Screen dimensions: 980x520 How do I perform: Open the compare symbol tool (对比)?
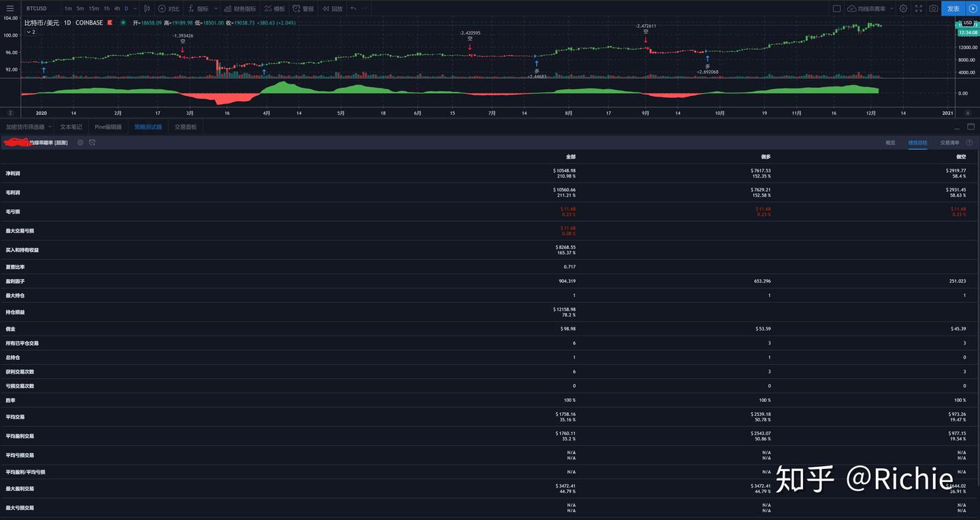167,8
